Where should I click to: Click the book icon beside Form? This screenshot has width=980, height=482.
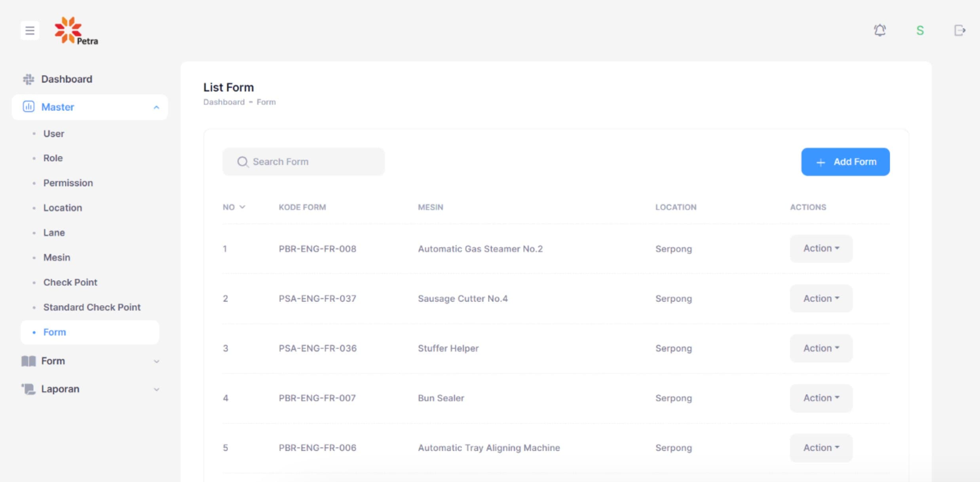pyautogui.click(x=28, y=361)
